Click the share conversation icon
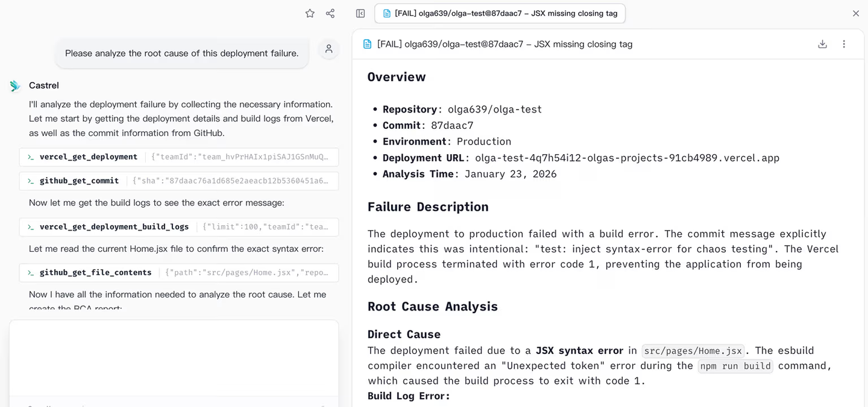Viewport: 868px width, 407px height. click(x=330, y=13)
